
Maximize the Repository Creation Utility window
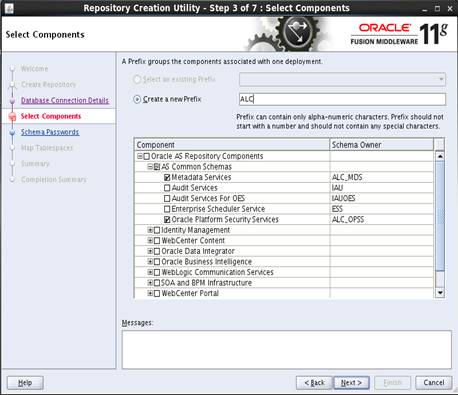(x=437, y=9)
